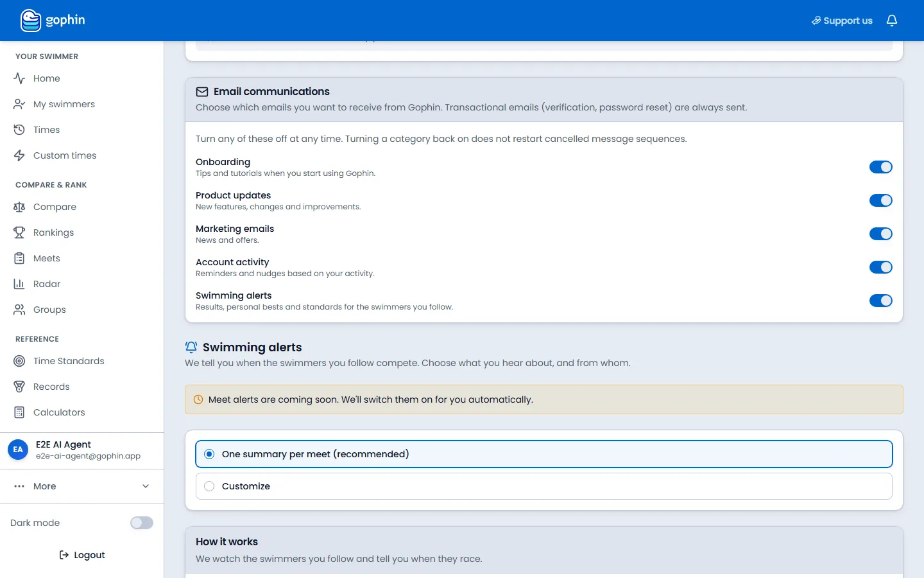Click the e2e-ai-agent@gophin.app email text
This screenshot has width=924, height=578.
coord(88,456)
